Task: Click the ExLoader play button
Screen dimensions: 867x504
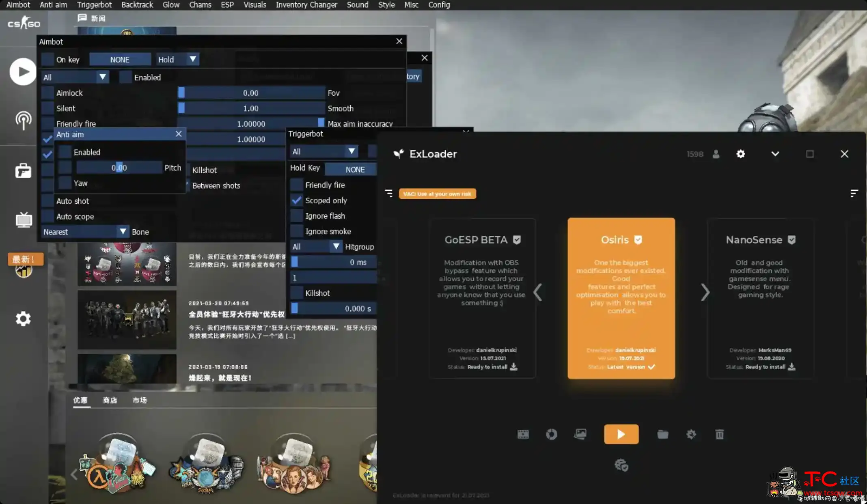Action: coord(620,434)
